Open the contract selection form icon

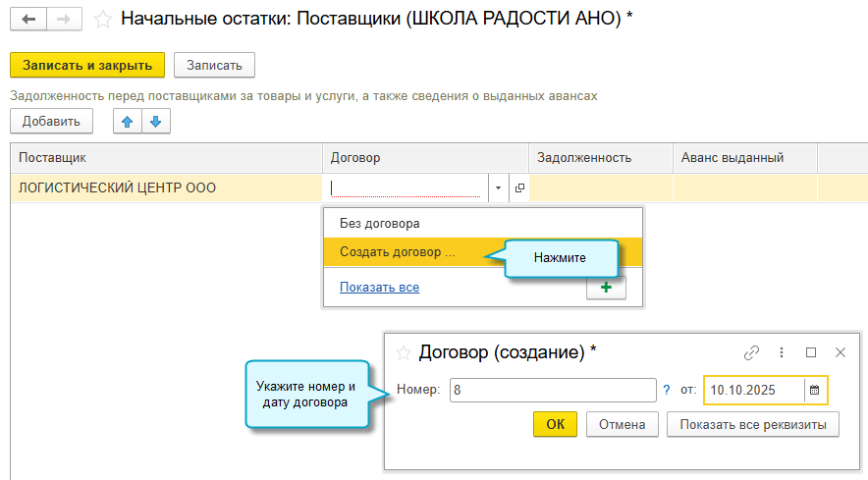click(x=519, y=187)
